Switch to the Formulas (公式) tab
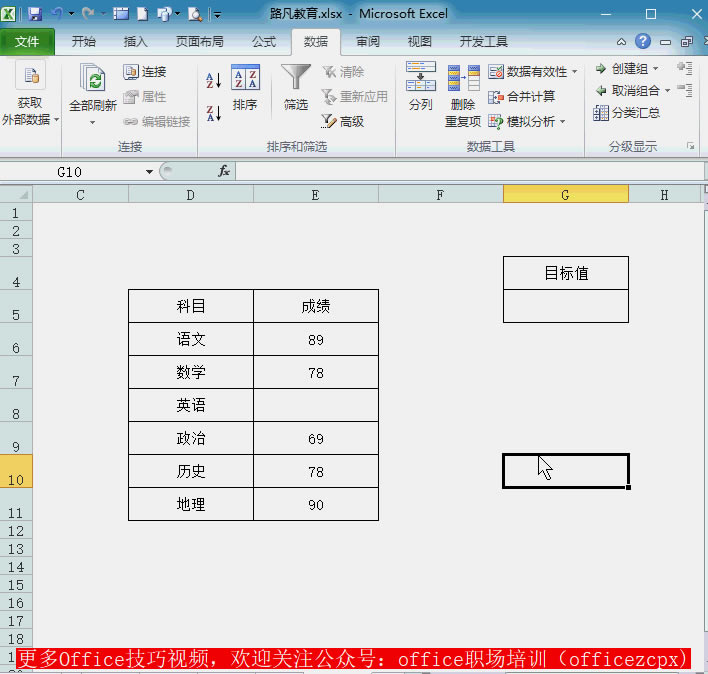 pos(263,42)
